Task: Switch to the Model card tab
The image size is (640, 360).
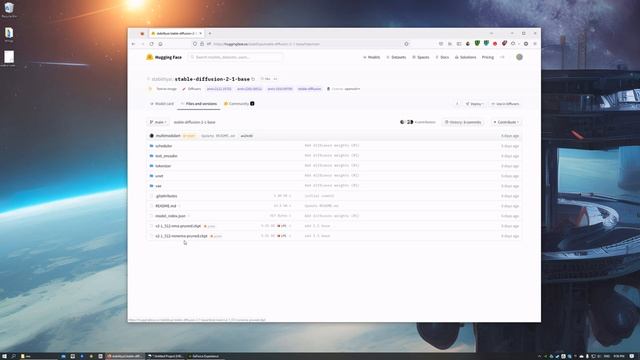Action: 162,104
